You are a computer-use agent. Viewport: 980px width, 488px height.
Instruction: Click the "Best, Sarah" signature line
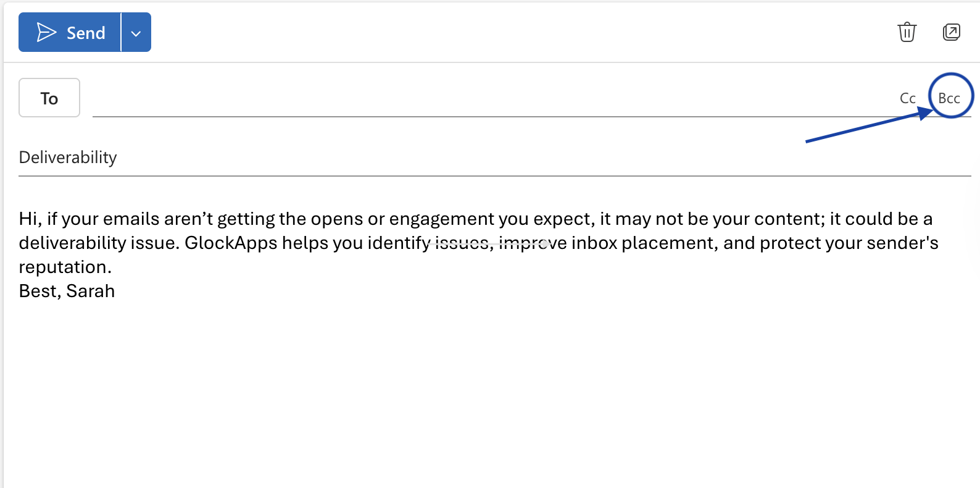pyautogui.click(x=67, y=291)
